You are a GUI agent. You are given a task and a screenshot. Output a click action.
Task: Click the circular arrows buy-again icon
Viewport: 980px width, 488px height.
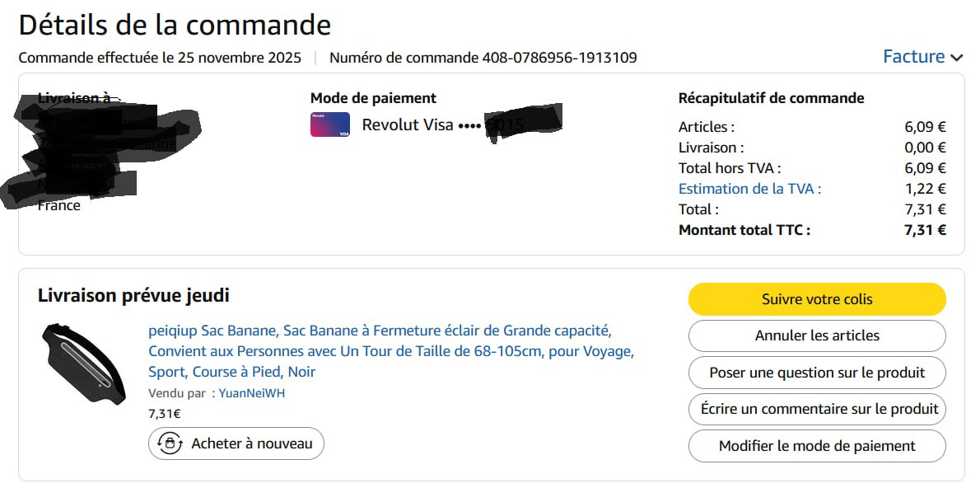coord(170,443)
